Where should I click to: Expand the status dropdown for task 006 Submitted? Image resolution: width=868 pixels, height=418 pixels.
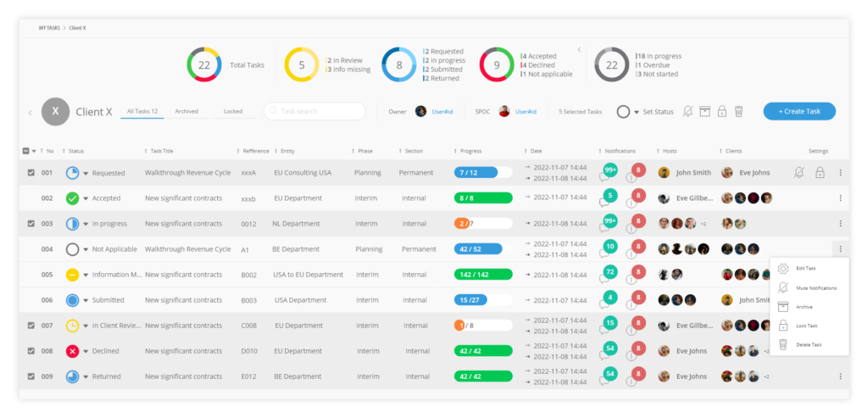coord(86,301)
